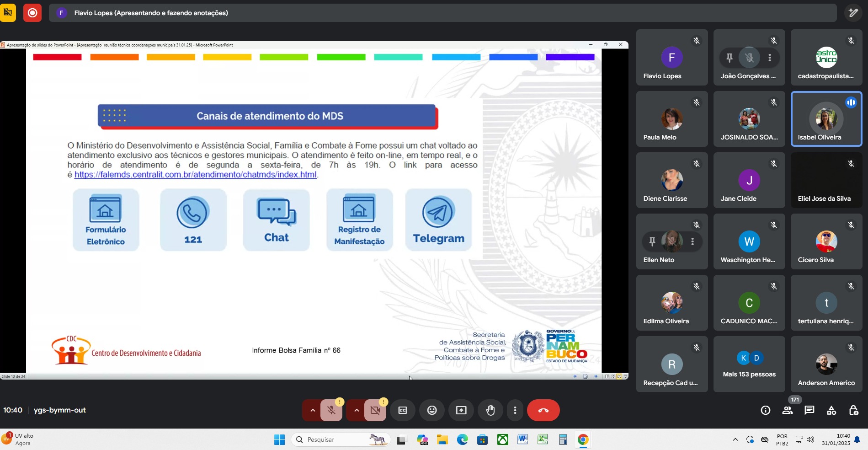Send an emoji reaction
Image resolution: width=868 pixels, height=450 pixels.
coord(431,410)
